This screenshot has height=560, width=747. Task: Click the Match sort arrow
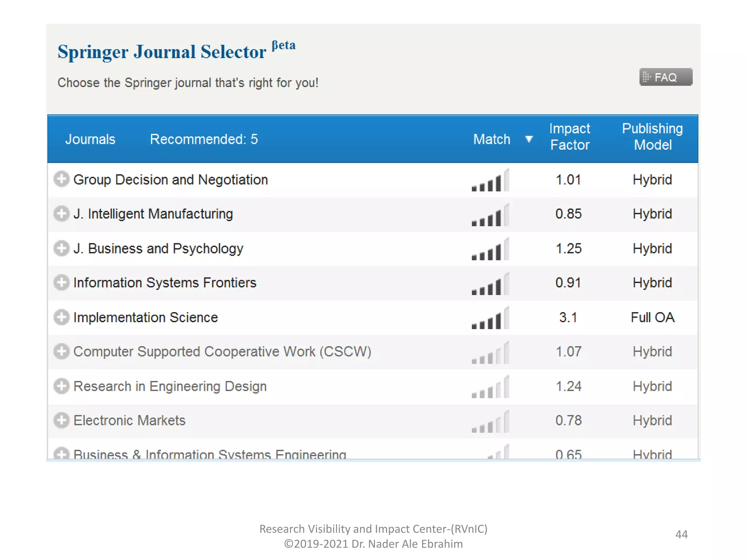(x=529, y=139)
